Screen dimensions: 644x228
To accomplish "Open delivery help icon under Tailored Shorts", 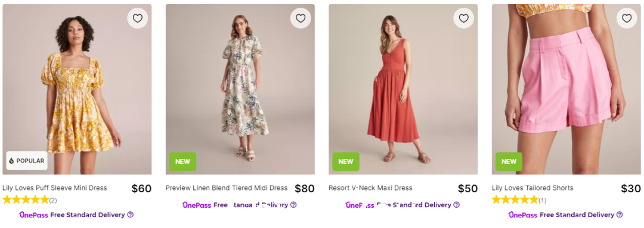I will pyautogui.click(x=620, y=215).
